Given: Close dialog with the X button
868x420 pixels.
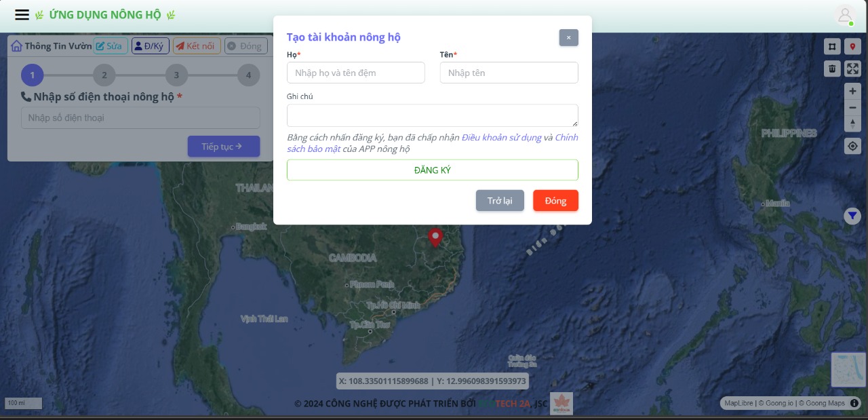Looking at the screenshot, I should [x=568, y=37].
